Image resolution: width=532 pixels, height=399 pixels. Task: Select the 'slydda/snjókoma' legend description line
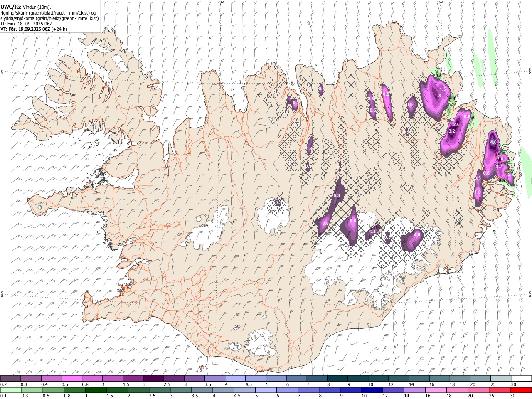pyautogui.click(x=49, y=18)
